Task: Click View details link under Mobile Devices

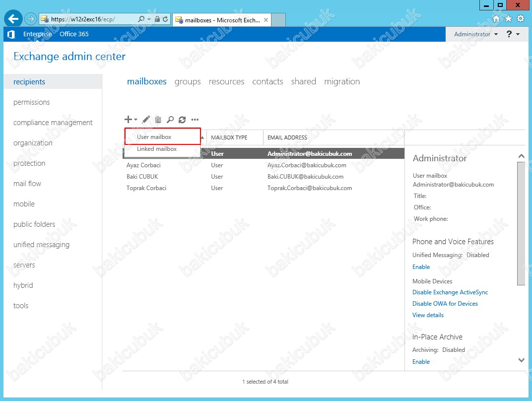Action: [428, 315]
